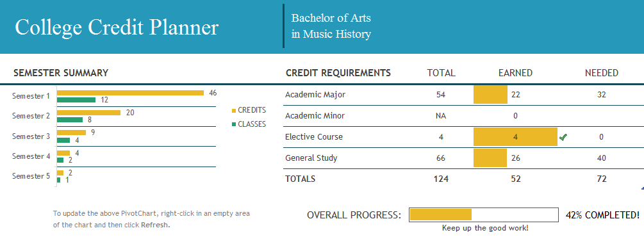The height and width of the screenshot is (244, 644).
Task: Click the Overall Progress bar
Action: pos(483,215)
